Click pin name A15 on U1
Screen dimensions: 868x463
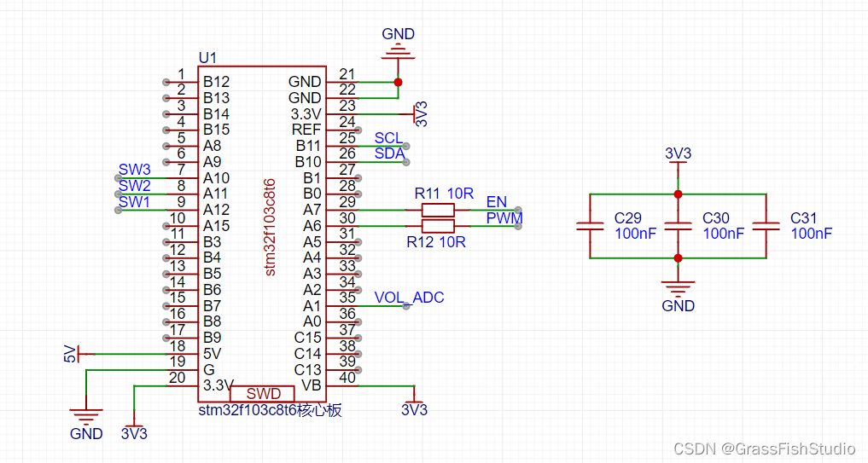coord(216,226)
